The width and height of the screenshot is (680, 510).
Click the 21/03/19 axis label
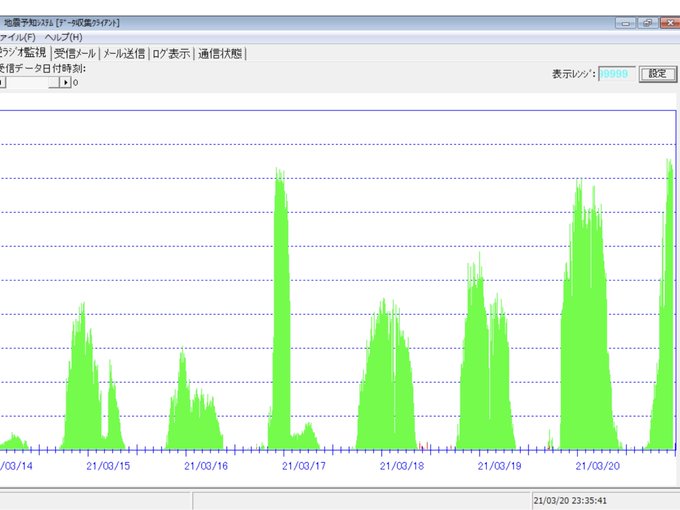500,466
